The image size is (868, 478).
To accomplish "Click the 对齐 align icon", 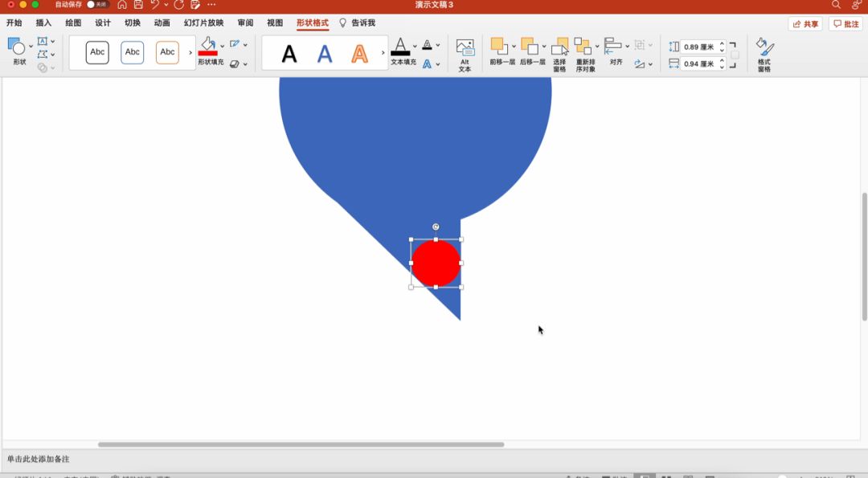I will 612,46.
